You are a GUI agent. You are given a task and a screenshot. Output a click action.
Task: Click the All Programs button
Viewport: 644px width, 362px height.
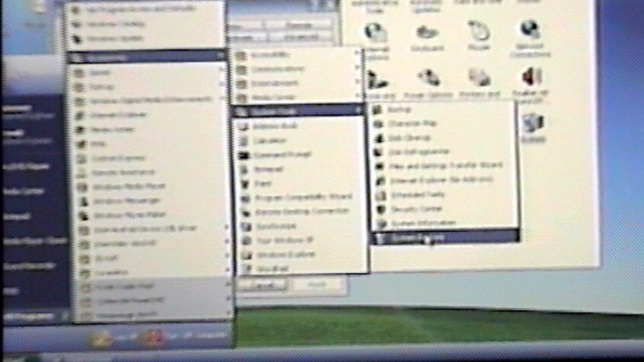35,317
